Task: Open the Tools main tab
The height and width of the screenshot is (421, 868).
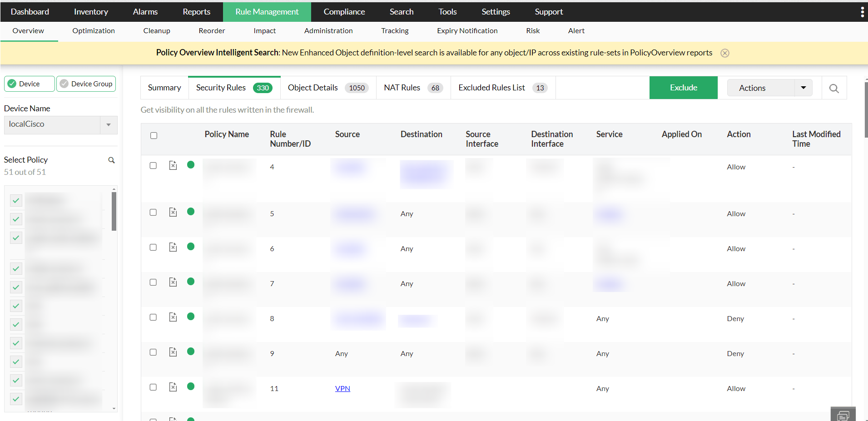Action: click(x=447, y=12)
